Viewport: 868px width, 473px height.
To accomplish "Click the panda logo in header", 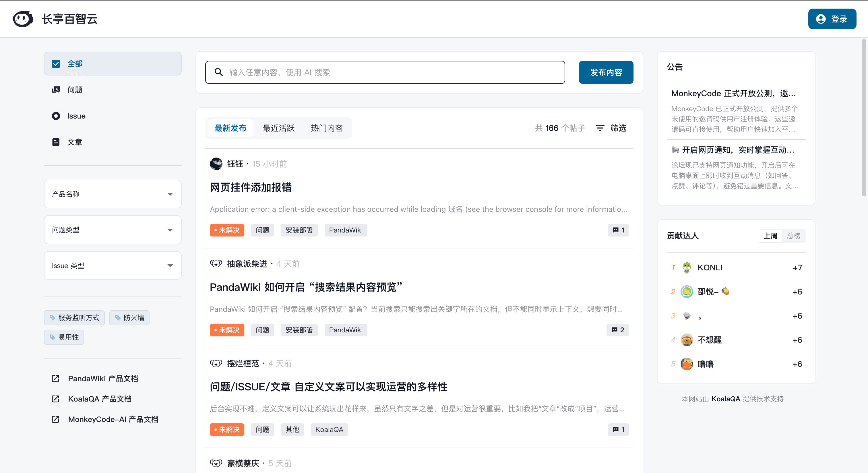I will point(23,19).
